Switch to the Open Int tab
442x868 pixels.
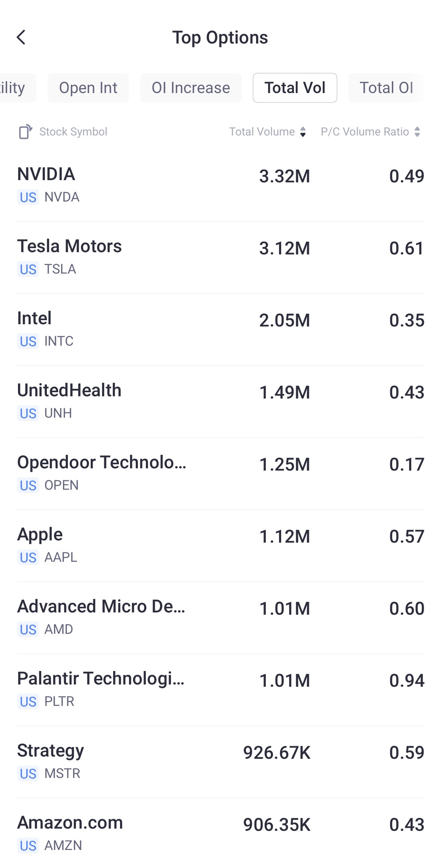pyautogui.click(x=88, y=88)
